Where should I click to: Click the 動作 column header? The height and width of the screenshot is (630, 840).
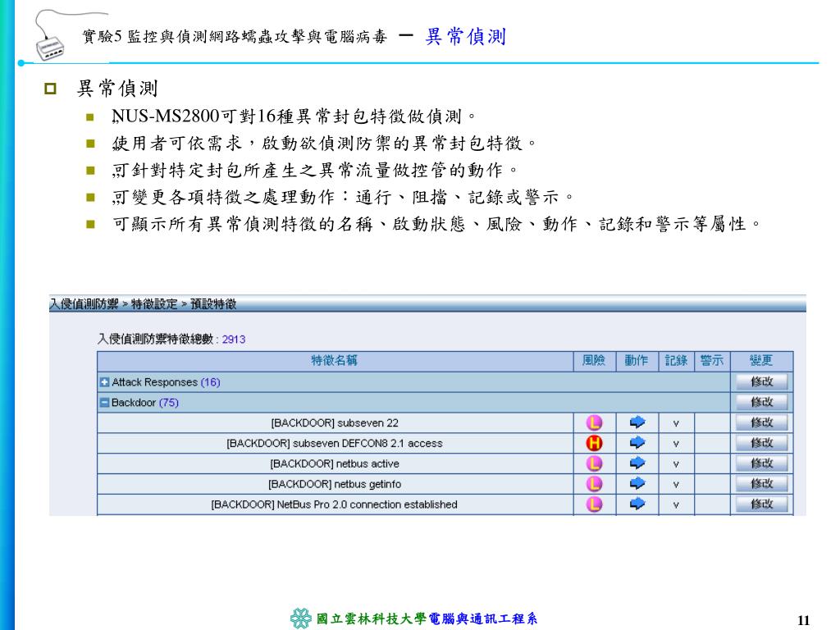(637, 361)
